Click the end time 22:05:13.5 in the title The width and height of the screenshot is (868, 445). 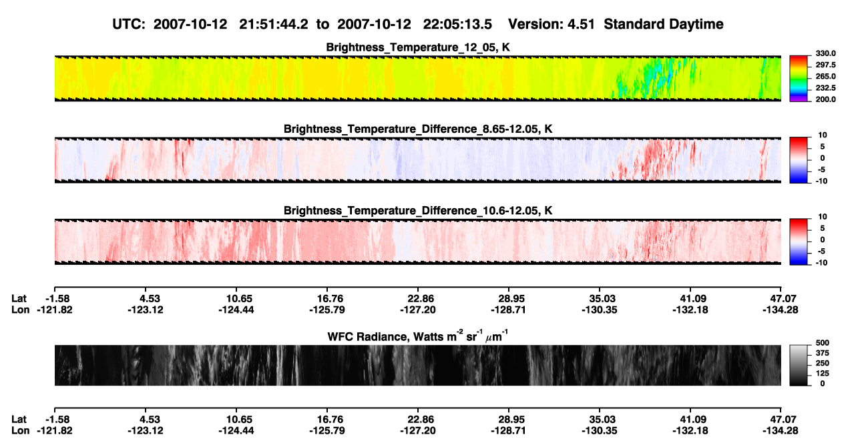coord(457,25)
